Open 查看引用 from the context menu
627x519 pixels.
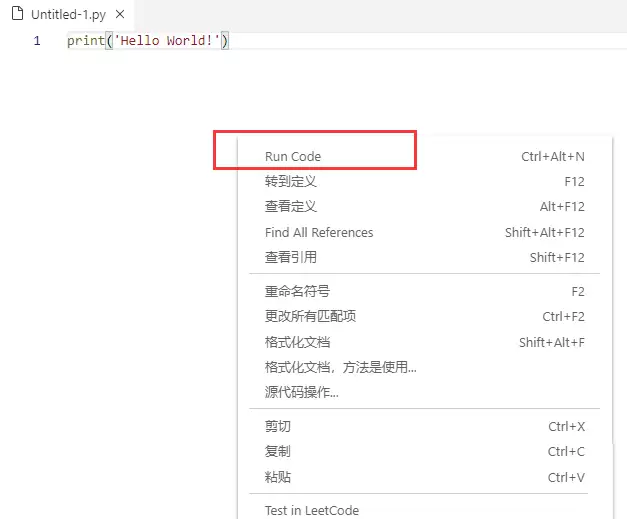[x=291, y=257]
